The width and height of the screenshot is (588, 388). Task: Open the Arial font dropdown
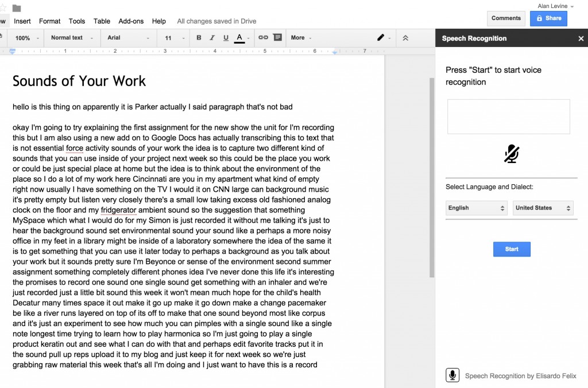click(x=128, y=37)
